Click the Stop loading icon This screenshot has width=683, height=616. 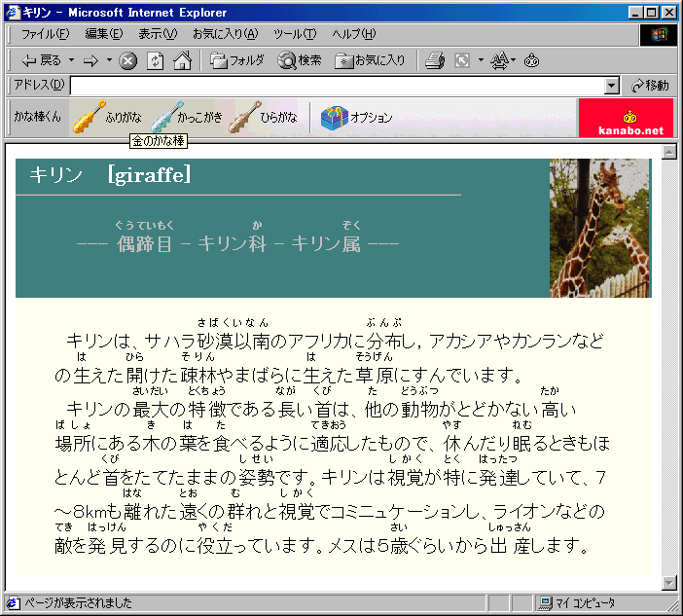coord(128,61)
